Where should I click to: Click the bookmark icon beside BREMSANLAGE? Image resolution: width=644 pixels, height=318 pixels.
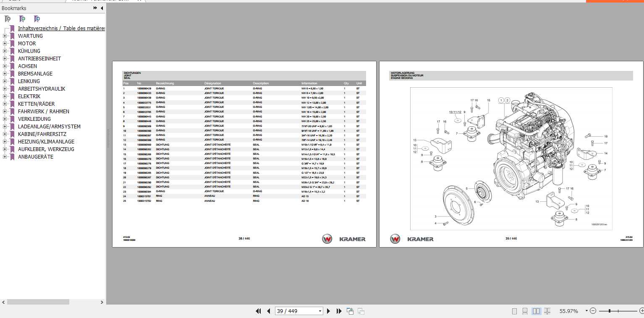(x=13, y=74)
